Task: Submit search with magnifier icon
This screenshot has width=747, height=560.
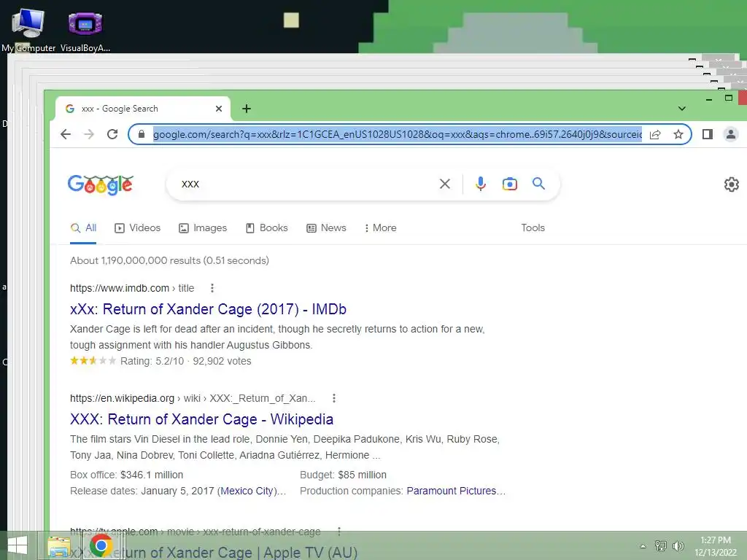Action: [x=538, y=183]
